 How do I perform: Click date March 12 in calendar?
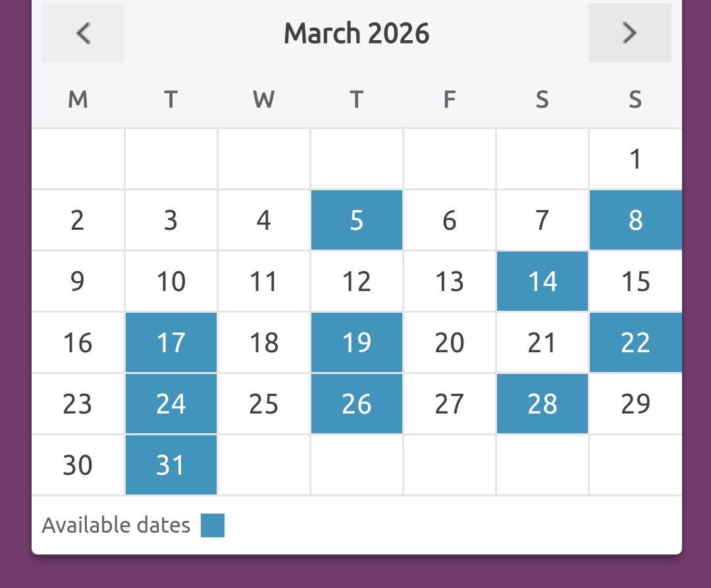tap(357, 282)
